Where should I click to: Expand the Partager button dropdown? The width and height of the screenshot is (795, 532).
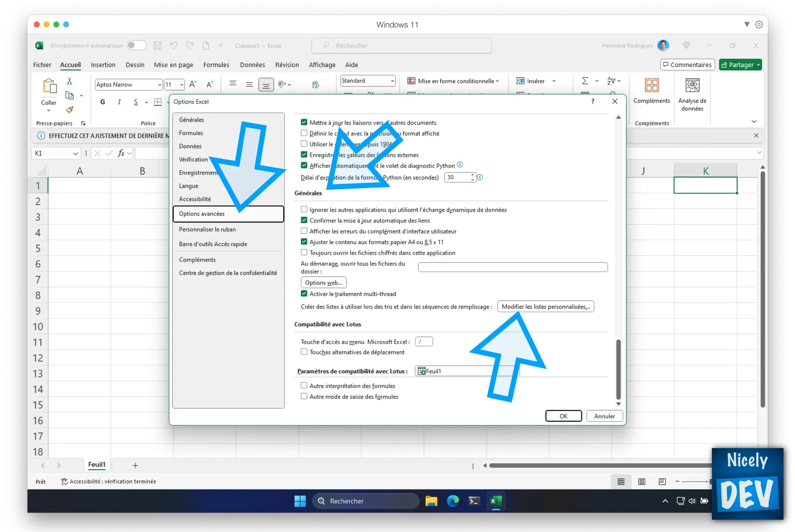(x=758, y=65)
